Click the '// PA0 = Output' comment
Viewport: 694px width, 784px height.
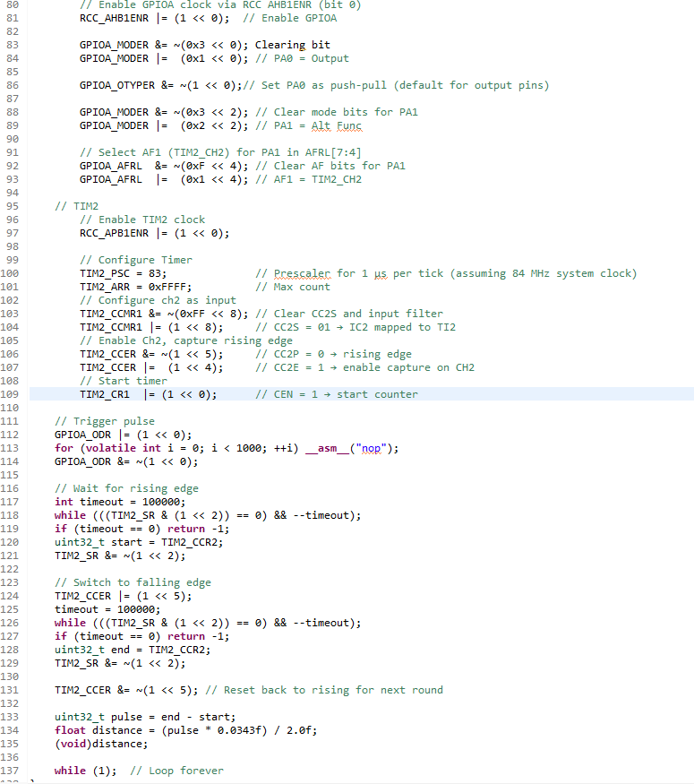302,58
